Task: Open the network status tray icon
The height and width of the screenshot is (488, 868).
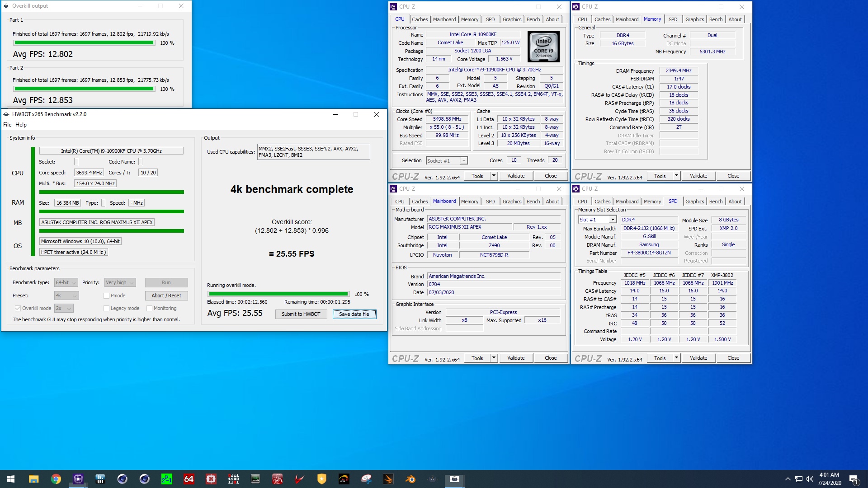Action: tap(799, 479)
